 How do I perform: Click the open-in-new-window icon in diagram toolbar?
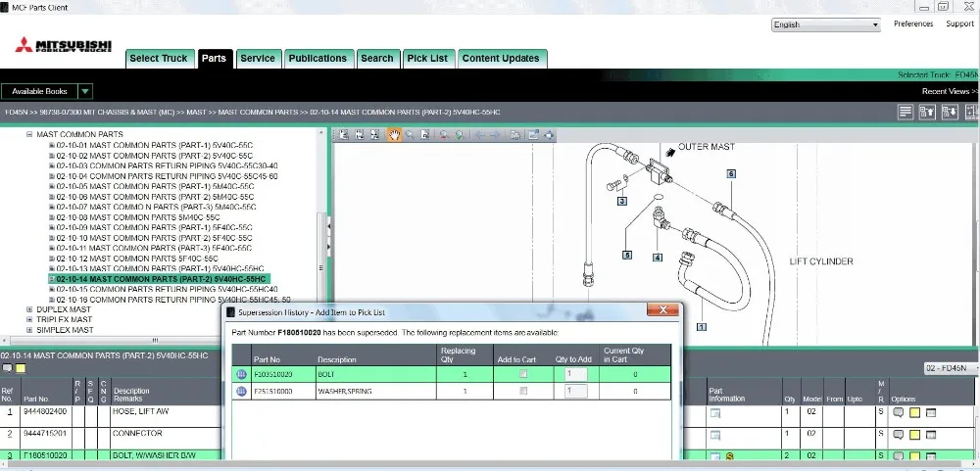coord(532,134)
